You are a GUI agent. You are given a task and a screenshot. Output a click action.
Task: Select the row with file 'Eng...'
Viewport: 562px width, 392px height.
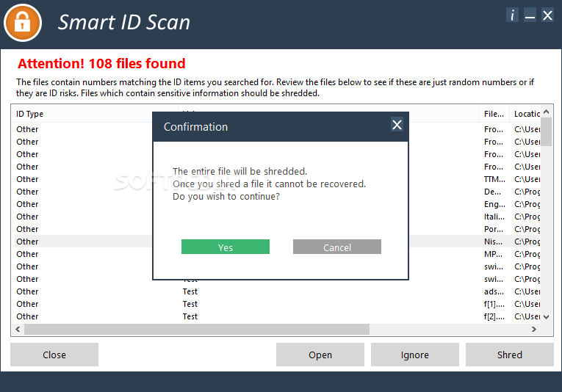tap(278, 204)
